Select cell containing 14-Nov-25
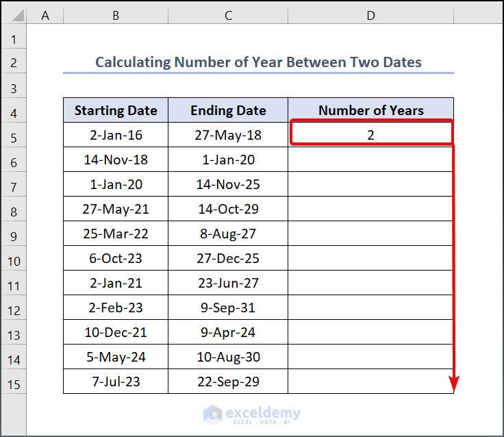The height and width of the screenshot is (437, 504). pyautogui.click(x=228, y=184)
